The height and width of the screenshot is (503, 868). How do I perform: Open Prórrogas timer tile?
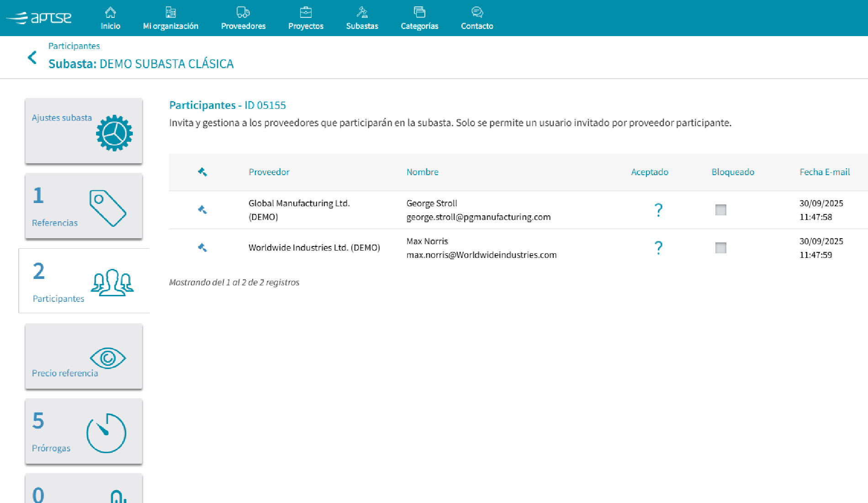click(84, 431)
